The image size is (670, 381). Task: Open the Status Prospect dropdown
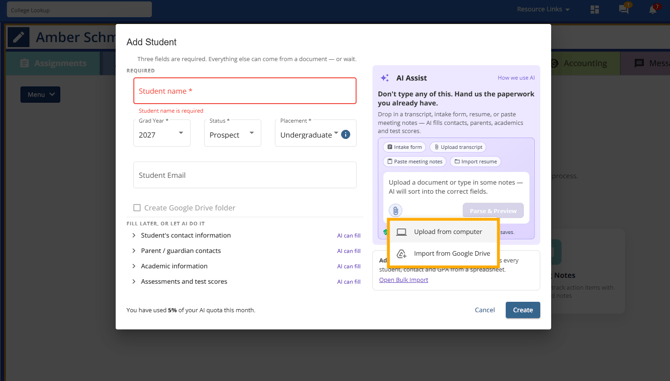pos(232,133)
